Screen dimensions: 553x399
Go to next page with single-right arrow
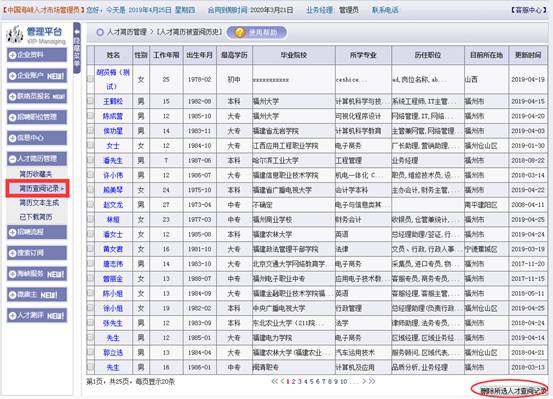pyautogui.click(x=364, y=381)
